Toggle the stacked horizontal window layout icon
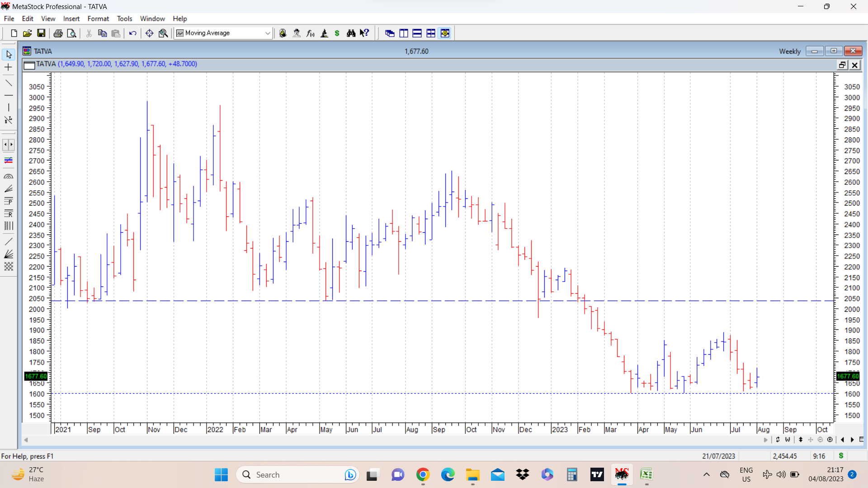The height and width of the screenshot is (488, 868). tap(417, 33)
